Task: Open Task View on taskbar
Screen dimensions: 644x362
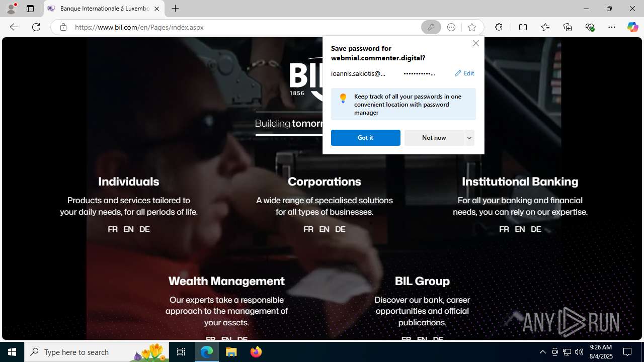Action: tap(181, 352)
